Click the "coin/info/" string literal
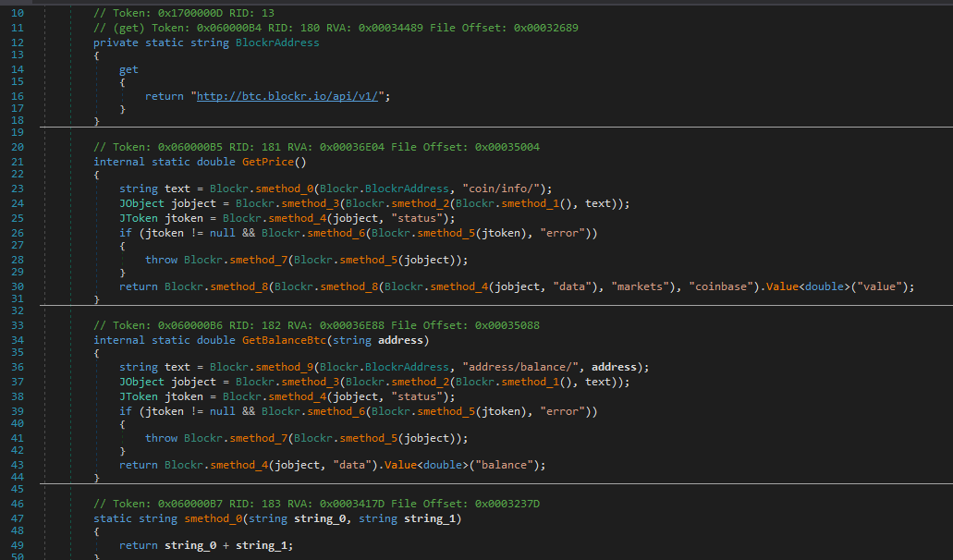Viewport: 953px width, 560px height. pos(514,189)
